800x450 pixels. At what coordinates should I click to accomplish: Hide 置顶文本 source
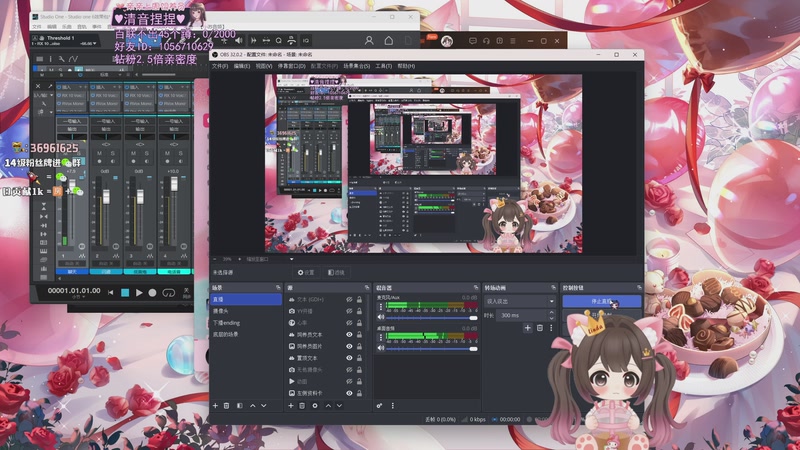pos(349,358)
